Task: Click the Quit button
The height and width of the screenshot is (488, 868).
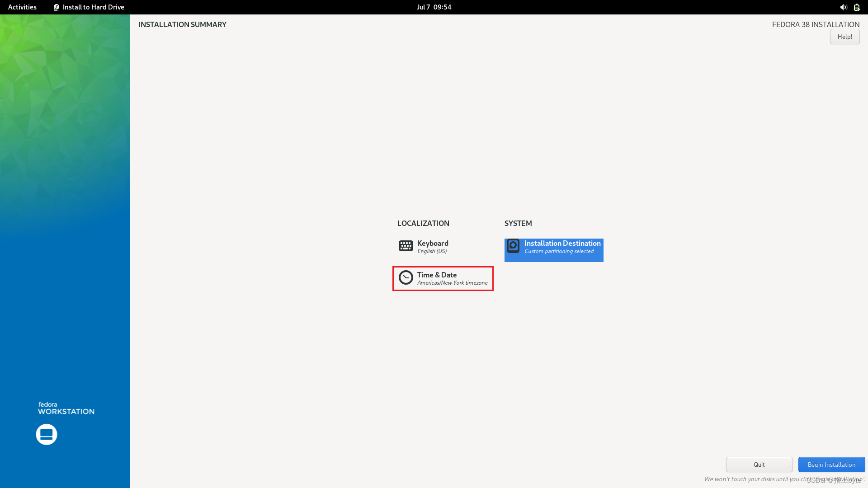Action: pyautogui.click(x=759, y=465)
